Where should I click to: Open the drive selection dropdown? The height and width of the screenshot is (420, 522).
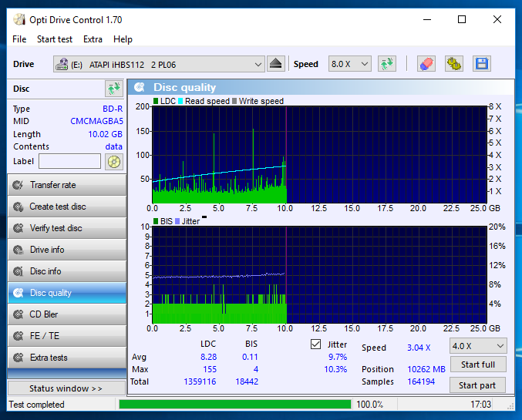[x=159, y=64]
